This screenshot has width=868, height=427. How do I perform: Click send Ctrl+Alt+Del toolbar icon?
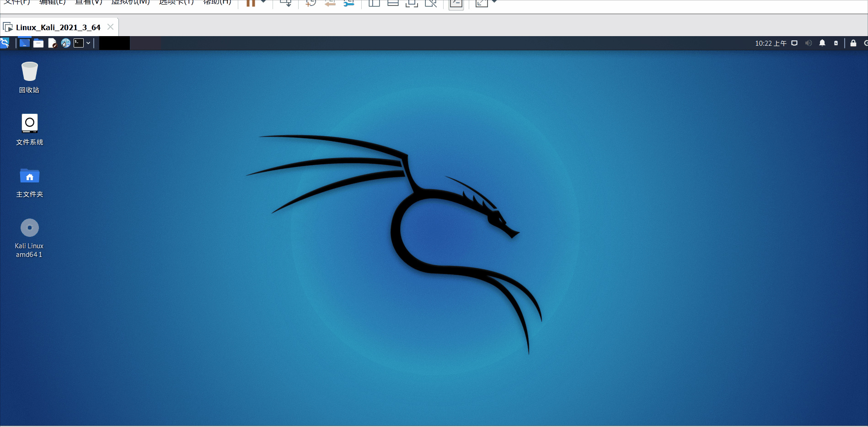coord(286,3)
